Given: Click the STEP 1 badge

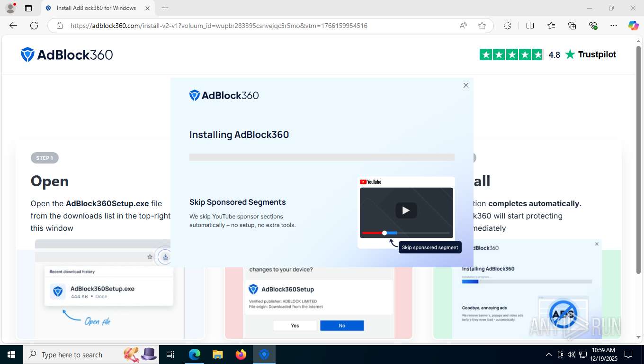Looking at the screenshot, I should click(x=45, y=158).
